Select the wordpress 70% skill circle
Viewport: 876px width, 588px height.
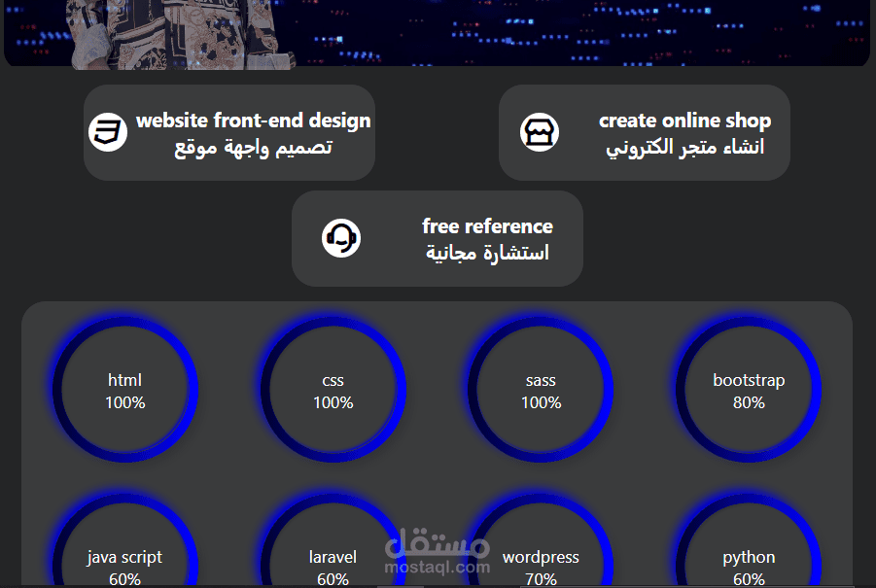pyautogui.click(x=541, y=539)
